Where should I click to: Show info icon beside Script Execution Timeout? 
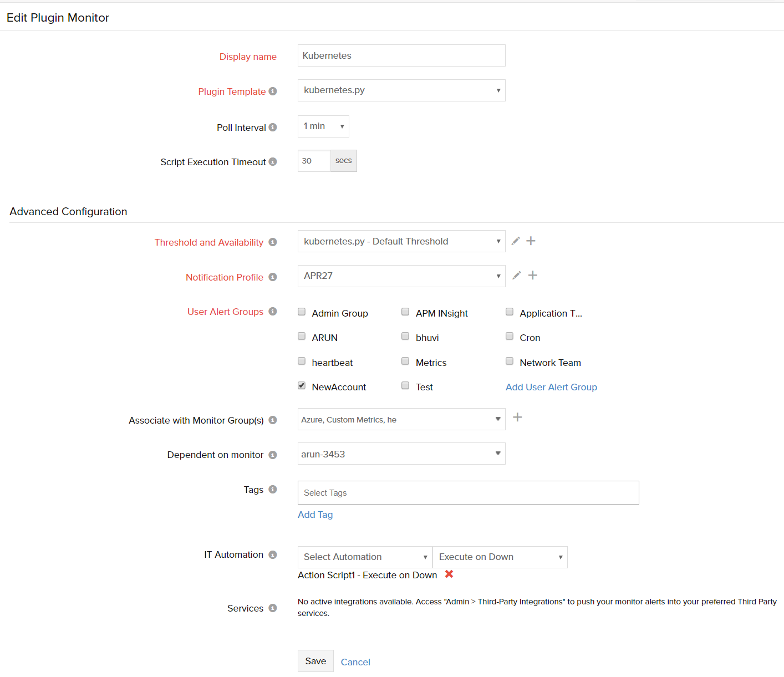coord(273,162)
